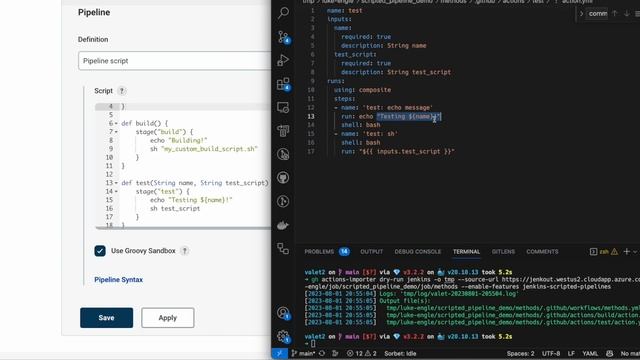Add a new terminal with the plus icon

(627, 252)
